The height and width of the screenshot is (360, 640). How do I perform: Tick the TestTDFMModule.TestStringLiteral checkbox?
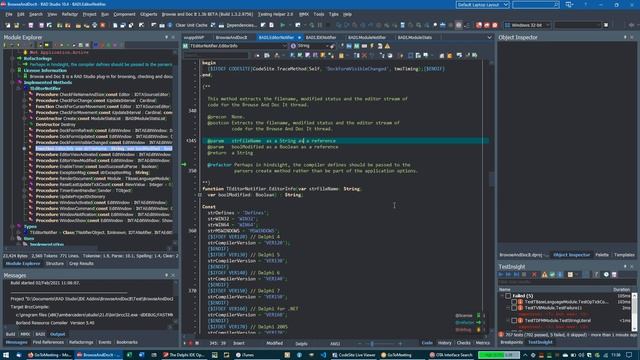514,320
